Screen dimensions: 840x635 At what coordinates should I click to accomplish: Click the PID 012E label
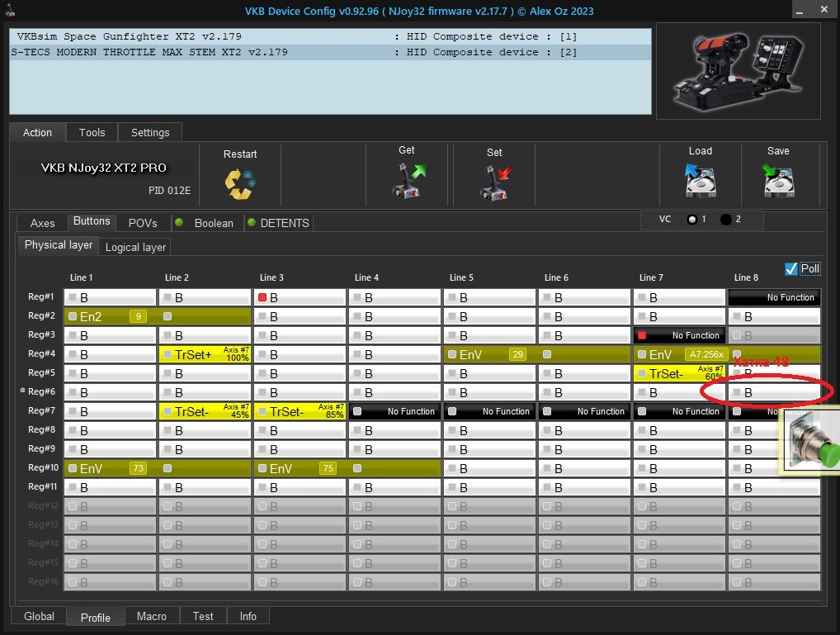pyautogui.click(x=169, y=191)
